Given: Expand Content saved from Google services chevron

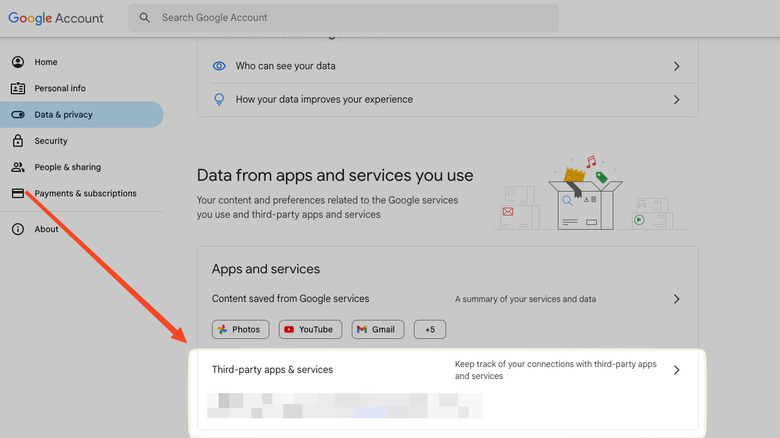Looking at the screenshot, I should pos(676,299).
